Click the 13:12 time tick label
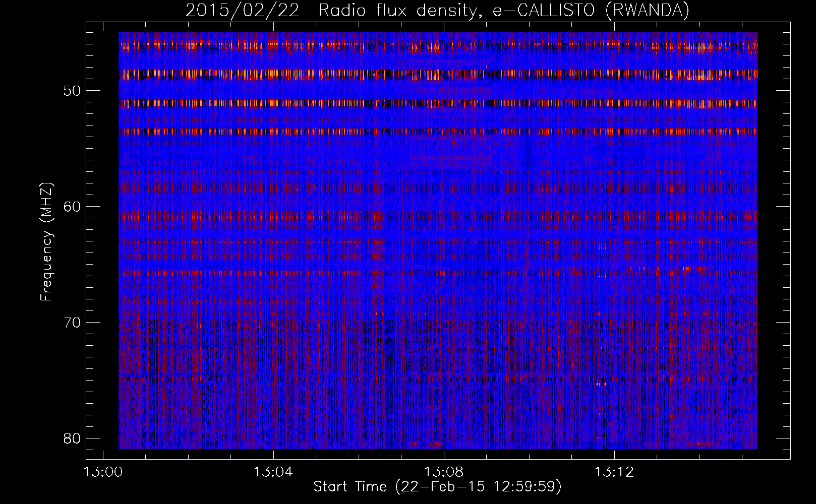This screenshot has width=816, height=504. pos(614,472)
